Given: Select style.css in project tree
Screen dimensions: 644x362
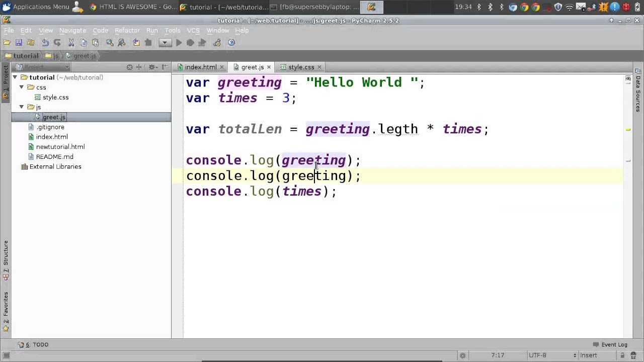Looking at the screenshot, I should (51, 97).
